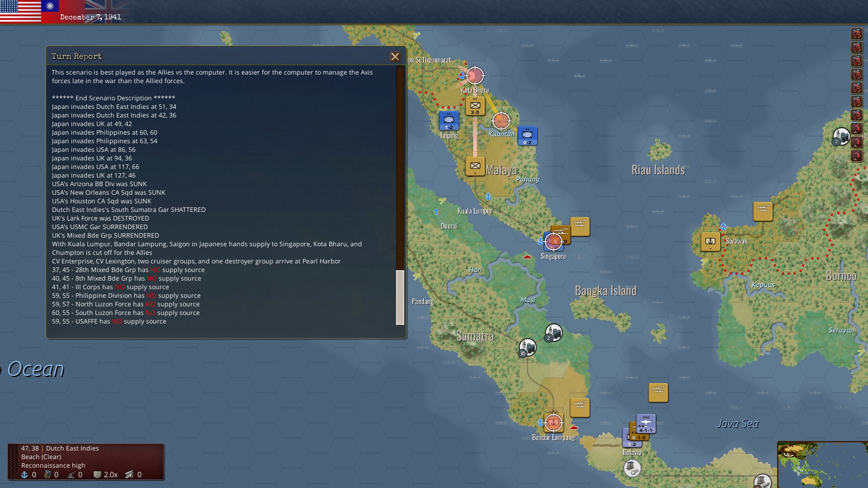Select the blue 1-2 unit at Taiping
Image resolution: width=868 pixels, height=488 pixels.
tap(449, 121)
